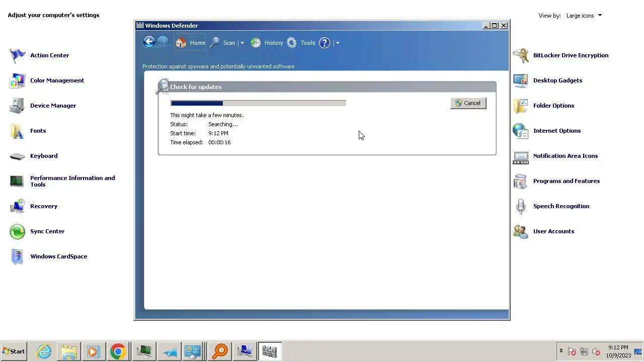This screenshot has width=644, height=362.
Task: Click the network tray icon
Action: coord(584,351)
